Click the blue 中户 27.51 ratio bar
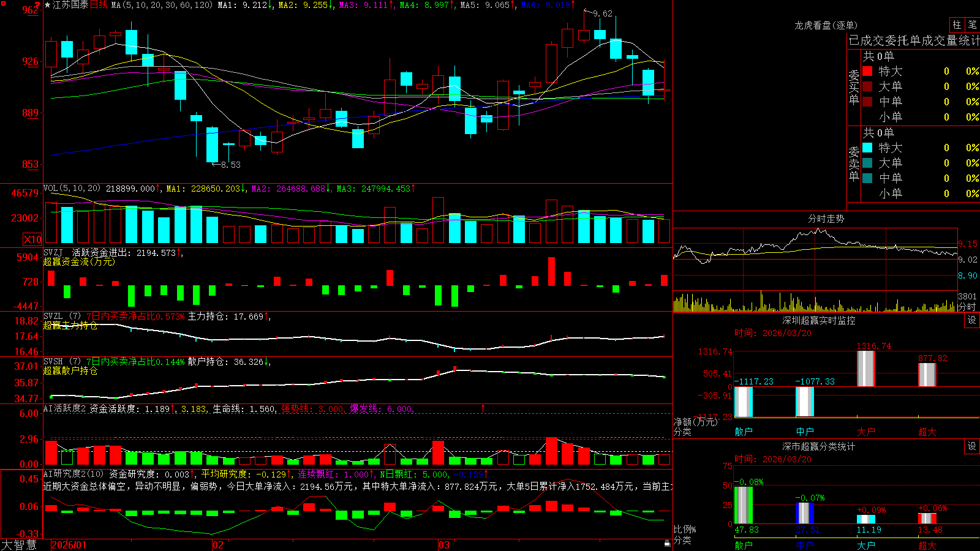This screenshot has height=551, width=980. point(805,513)
